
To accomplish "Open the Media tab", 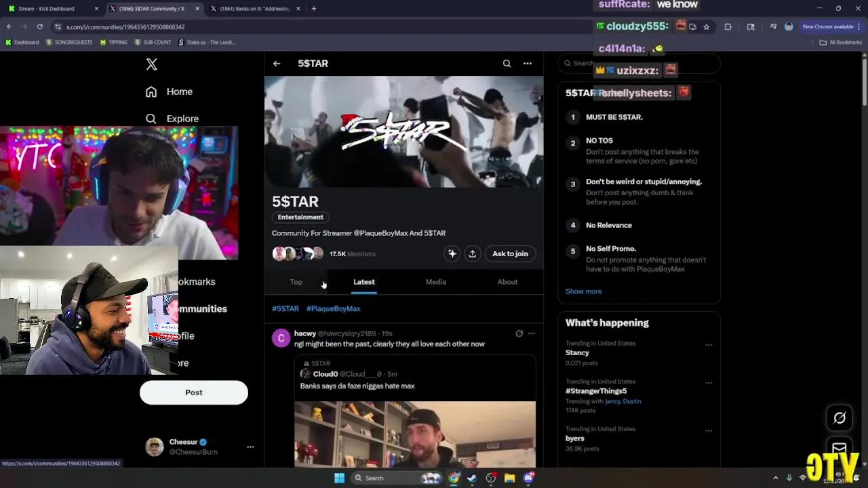I will tap(435, 282).
